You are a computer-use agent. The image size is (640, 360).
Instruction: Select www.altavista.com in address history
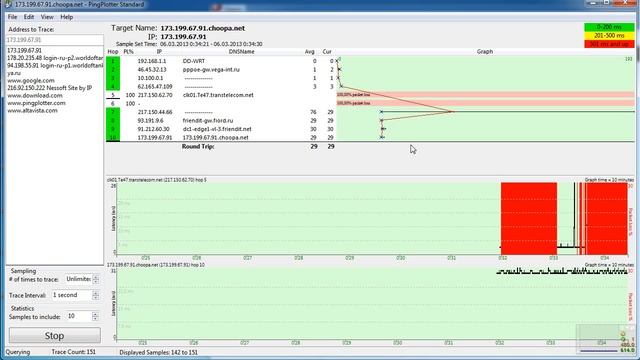point(32,110)
